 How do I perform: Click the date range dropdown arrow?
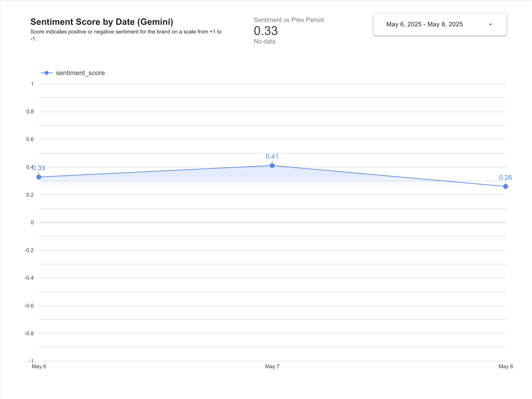[490, 24]
